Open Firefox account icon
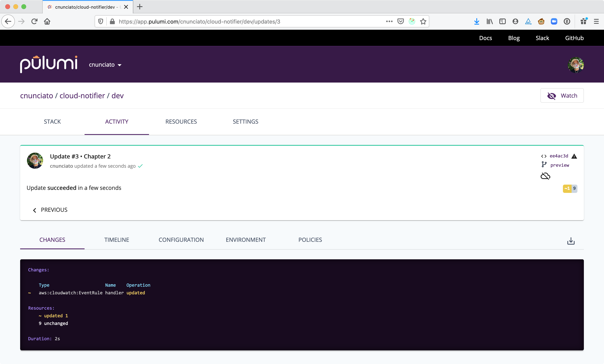Screen dimensions: 604x364 click(515, 22)
